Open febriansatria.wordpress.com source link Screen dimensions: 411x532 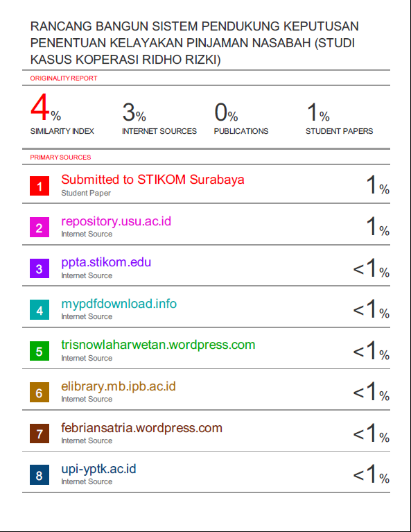(141, 428)
